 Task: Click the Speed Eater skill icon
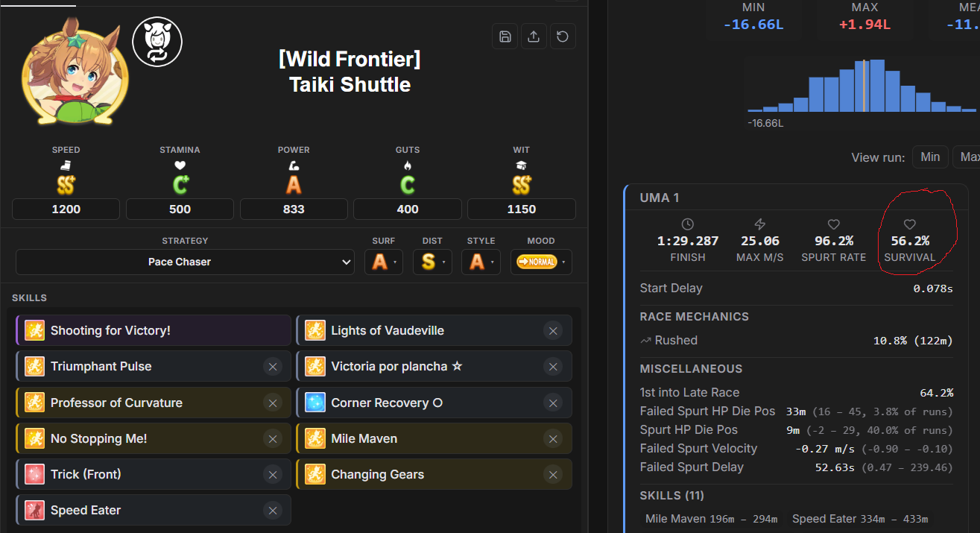point(34,510)
